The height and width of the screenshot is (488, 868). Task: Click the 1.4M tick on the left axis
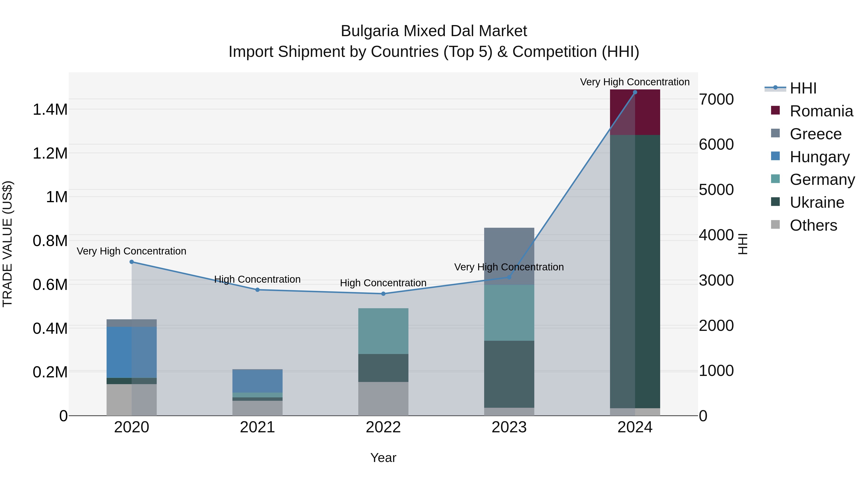(x=50, y=110)
